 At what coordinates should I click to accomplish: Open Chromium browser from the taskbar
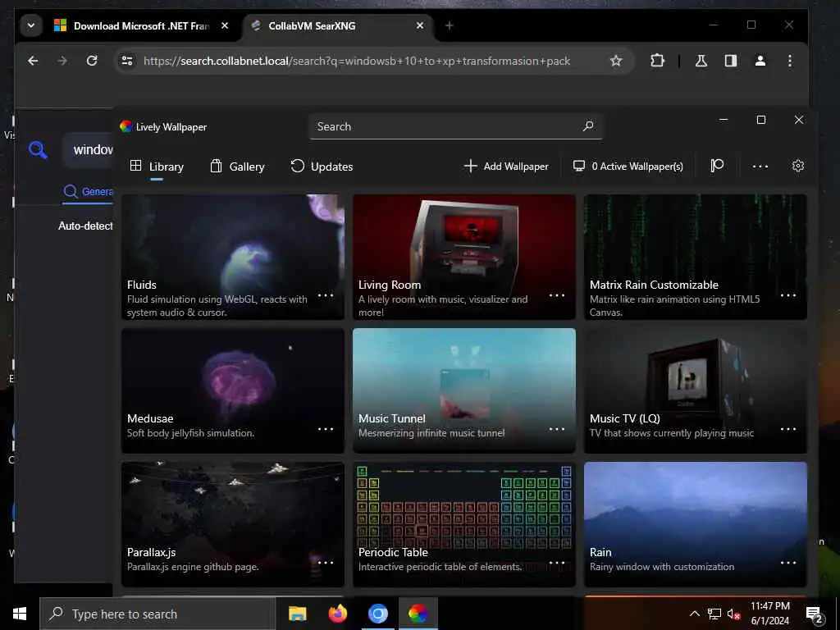tap(377, 614)
